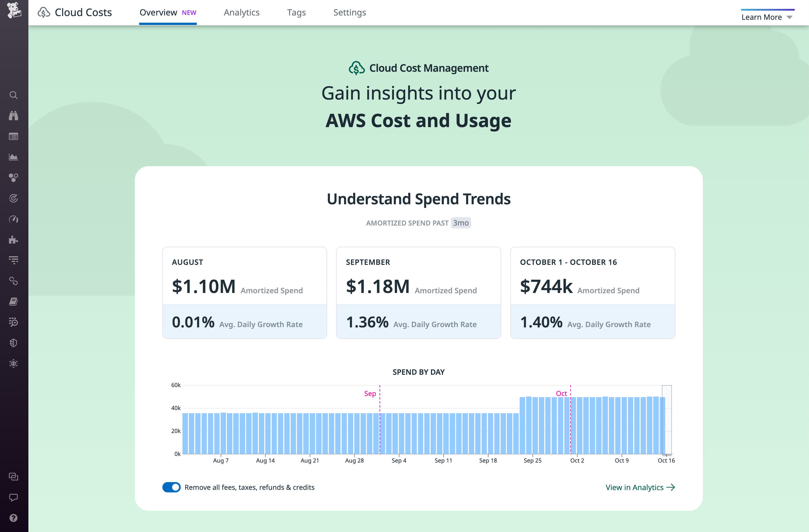Select the Watchdog binoculars icon
This screenshot has width=809, height=532.
13,116
